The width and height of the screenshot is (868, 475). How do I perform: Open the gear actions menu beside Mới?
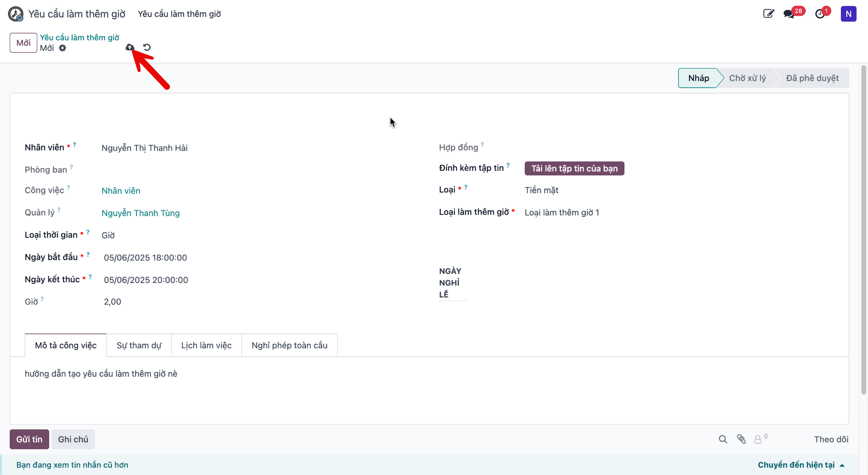(62, 48)
